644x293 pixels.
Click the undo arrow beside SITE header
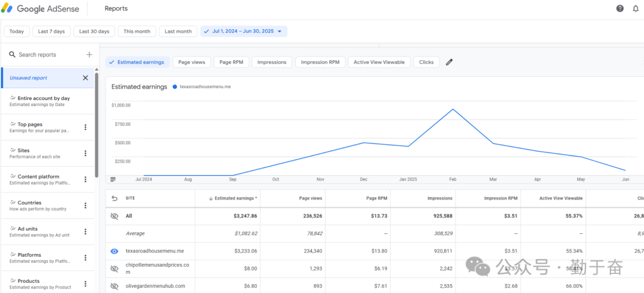click(x=114, y=198)
